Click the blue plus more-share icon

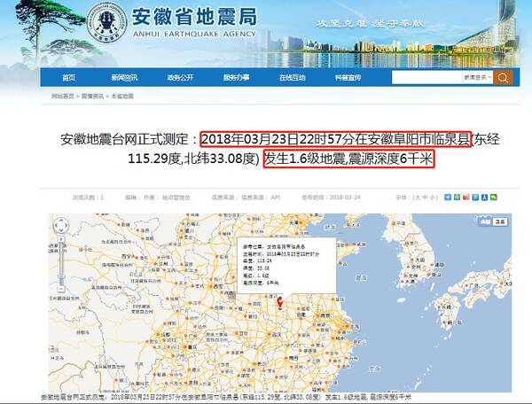point(448,197)
